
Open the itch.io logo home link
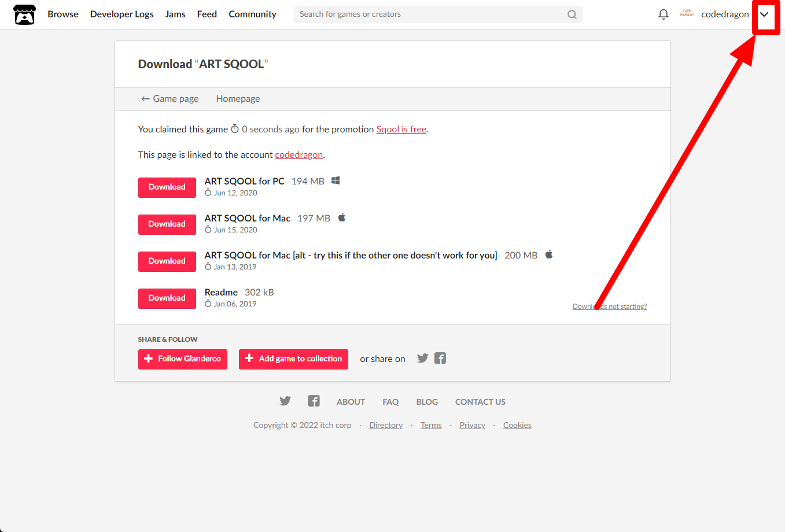point(24,14)
